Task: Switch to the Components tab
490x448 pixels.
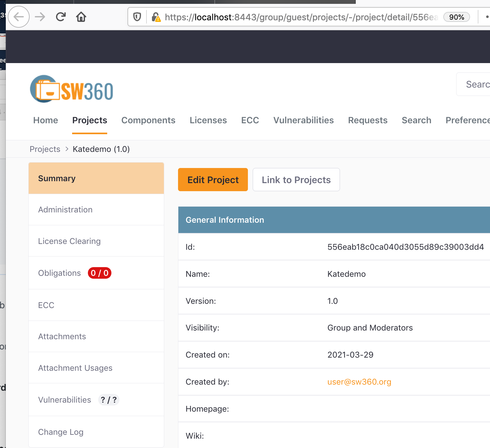Action: point(148,120)
